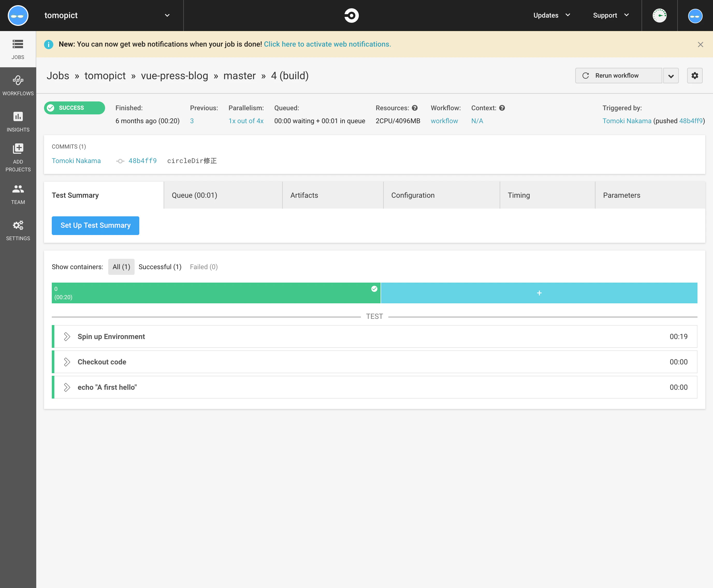Click the plus bar to add parallelism
The height and width of the screenshot is (588, 713).
(x=539, y=293)
